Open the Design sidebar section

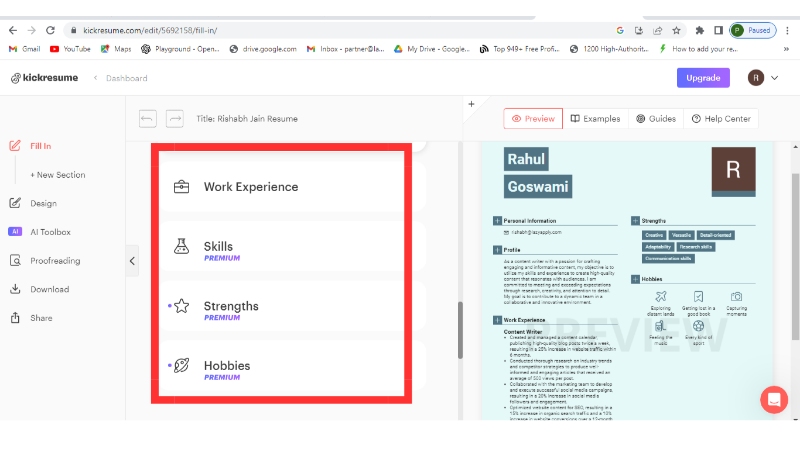point(42,203)
